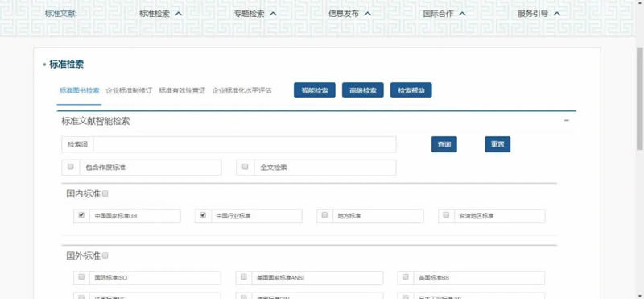Click the 查询 search button
644x299 pixels.
click(444, 144)
